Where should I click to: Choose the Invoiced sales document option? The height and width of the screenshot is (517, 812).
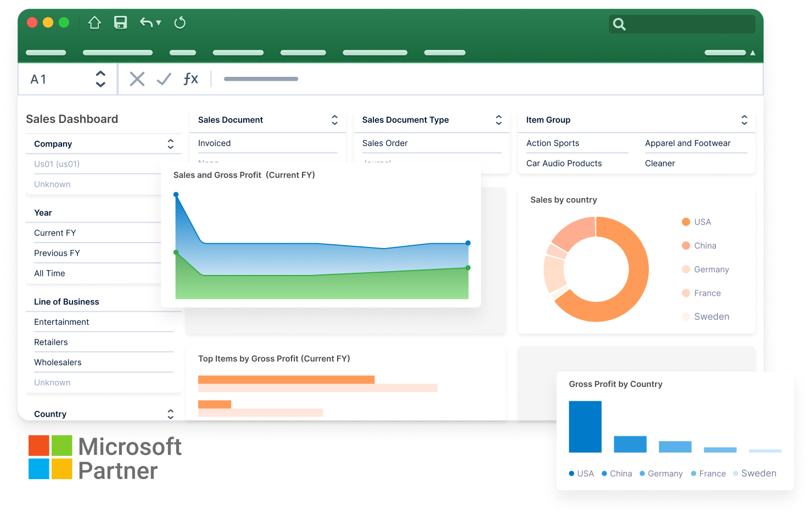point(214,143)
